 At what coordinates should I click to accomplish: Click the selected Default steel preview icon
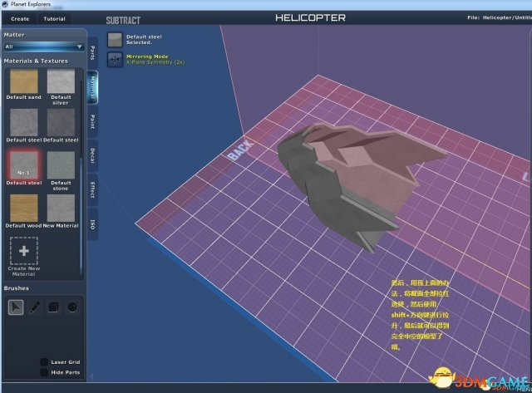point(115,40)
